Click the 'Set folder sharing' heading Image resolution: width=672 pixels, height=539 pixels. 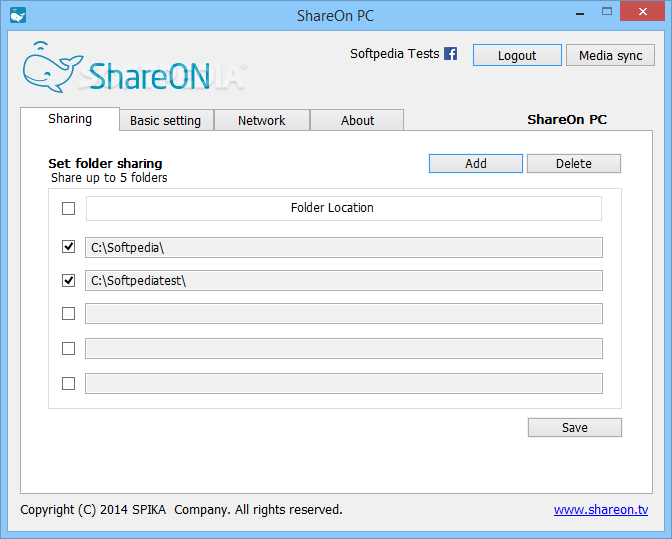coord(105,164)
